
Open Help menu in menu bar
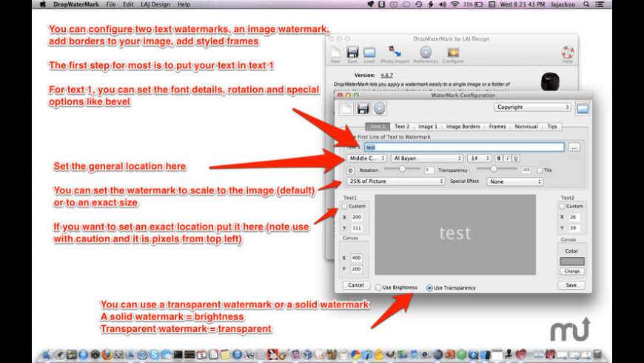click(x=184, y=4)
